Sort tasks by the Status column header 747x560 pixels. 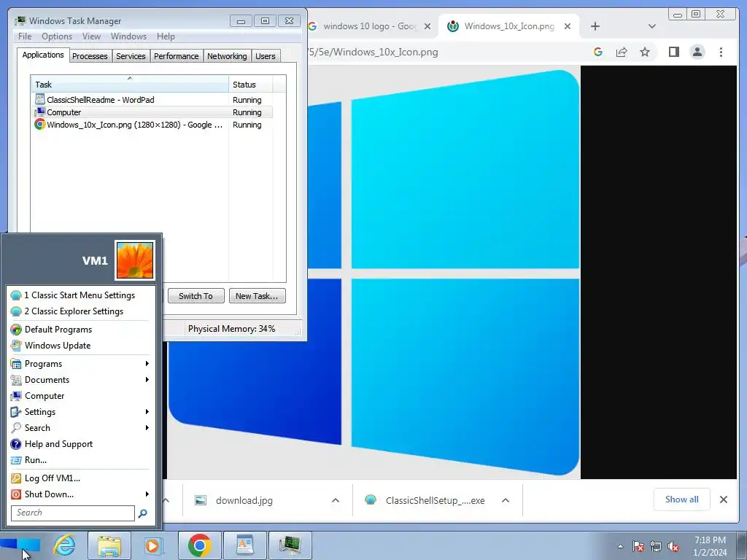(x=251, y=85)
